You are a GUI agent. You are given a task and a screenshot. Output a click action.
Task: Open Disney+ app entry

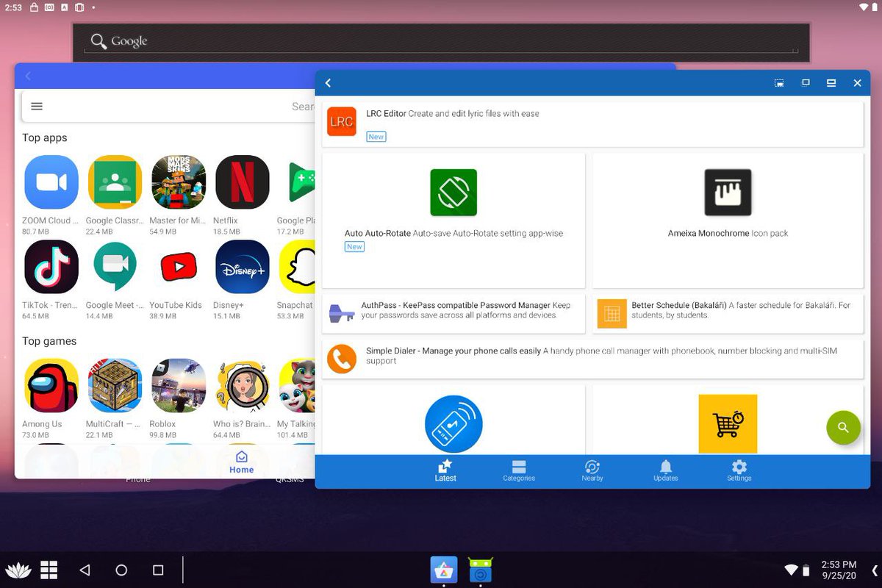click(x=242, y=279)
